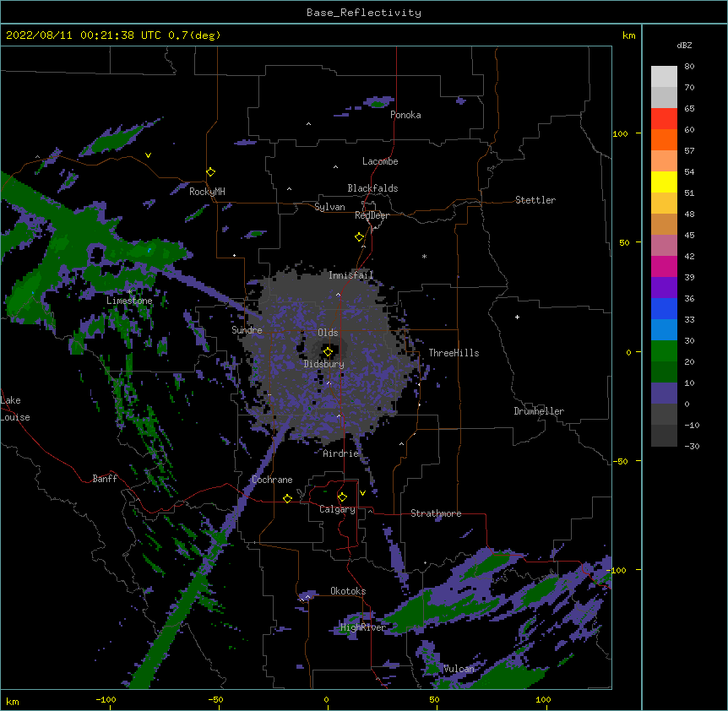The height and width of the screenshot is (711, 728).
Task: Pick the blue 33–36 dBZ legend swatch
Action: click(664, 308)
